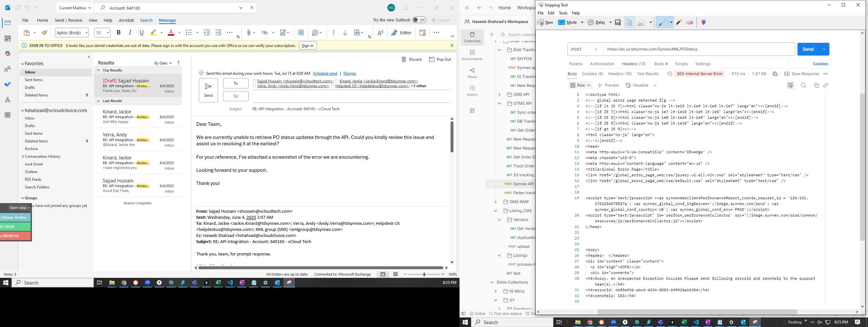868x327 pixels.
Task: Open the Acrobat ribbon tab
Action: 126,20
